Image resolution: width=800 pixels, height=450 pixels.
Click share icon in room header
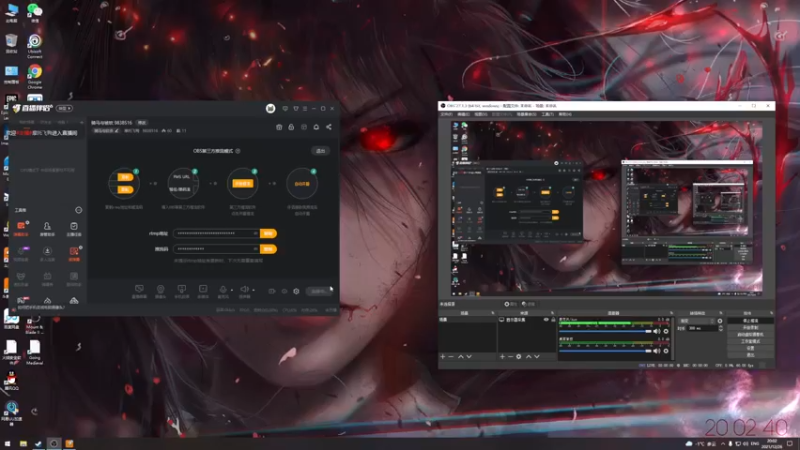329,127
